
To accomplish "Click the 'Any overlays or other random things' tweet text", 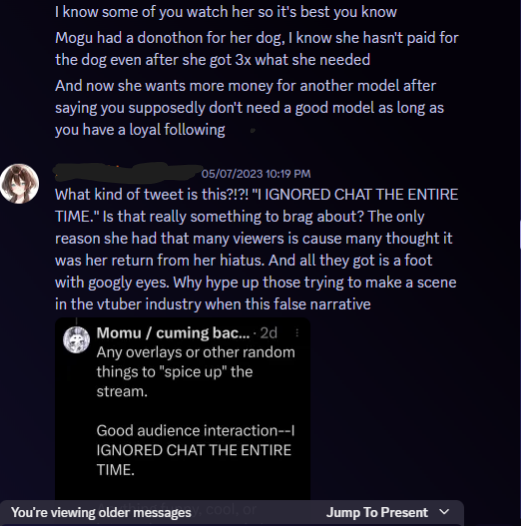I will click(x=196, y=372).
